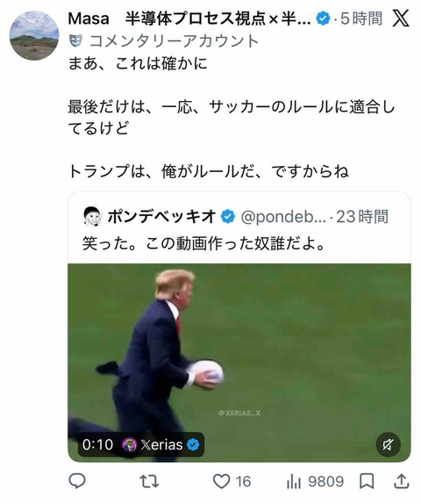Click the 0:10 video duration indicator

coord(97,445)
